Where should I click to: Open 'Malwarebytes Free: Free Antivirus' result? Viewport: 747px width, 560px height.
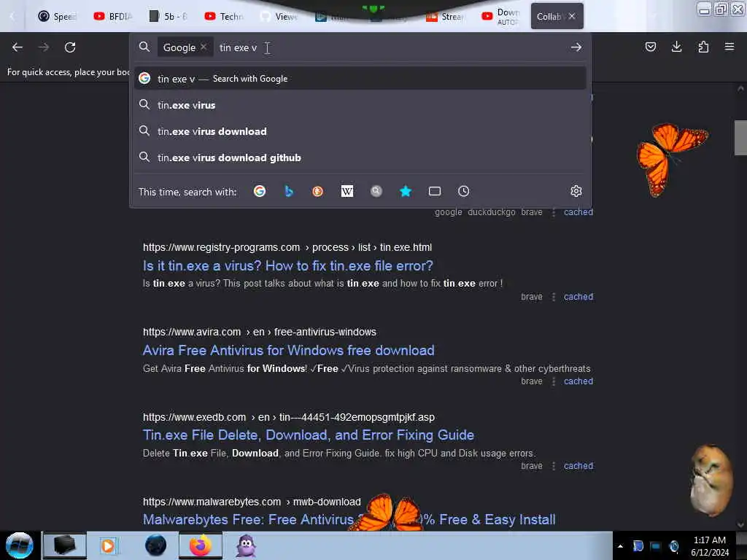tap(349, 519)
